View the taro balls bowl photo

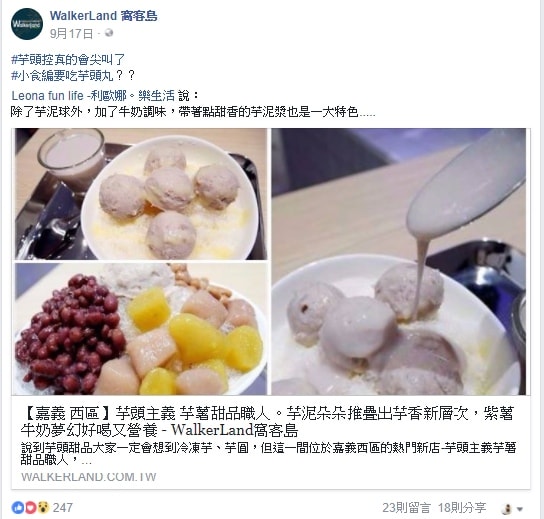point(141,194)
